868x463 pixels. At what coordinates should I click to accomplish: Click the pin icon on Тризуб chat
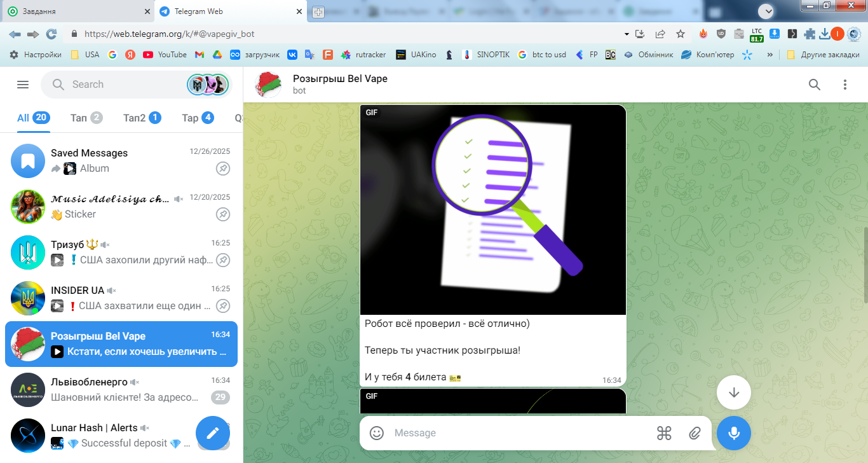coord(223,260)
